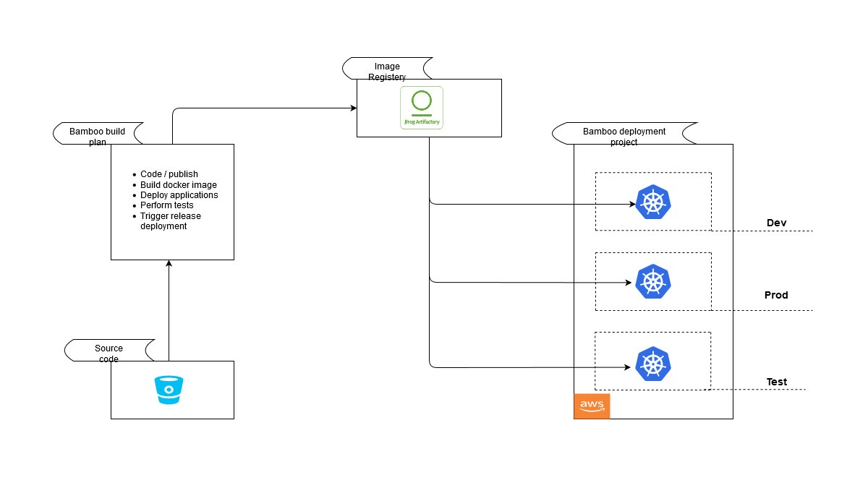
Task: Click the 'Bamboo deployment project' label tag
Action: 624,137
